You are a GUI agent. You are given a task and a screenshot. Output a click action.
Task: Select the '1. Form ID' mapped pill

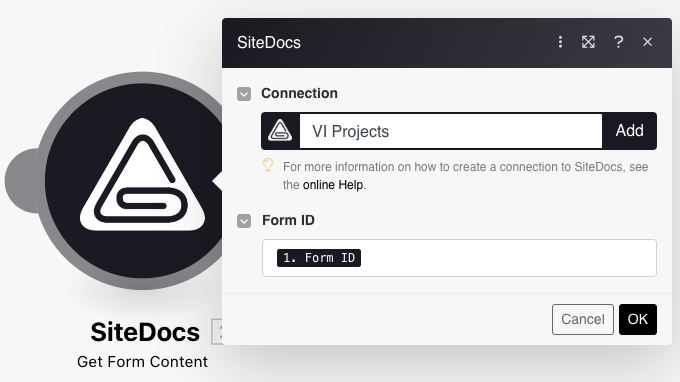tap(319, 258)
